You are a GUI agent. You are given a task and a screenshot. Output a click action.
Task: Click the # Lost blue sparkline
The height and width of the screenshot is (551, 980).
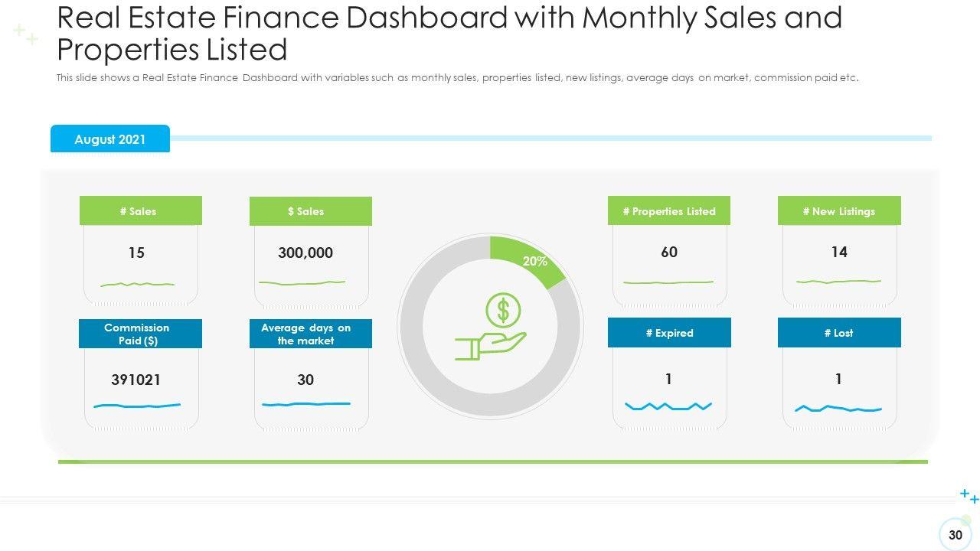(838, 409)
